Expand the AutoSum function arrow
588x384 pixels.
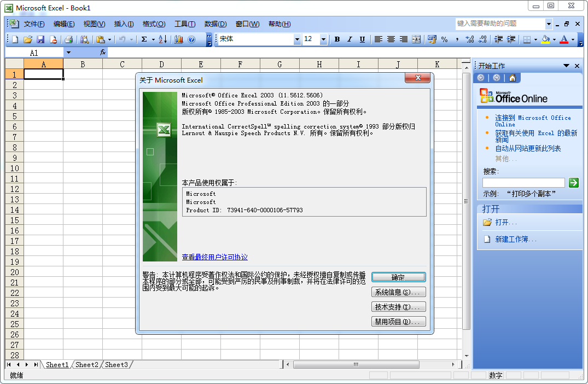coord(153,39)
